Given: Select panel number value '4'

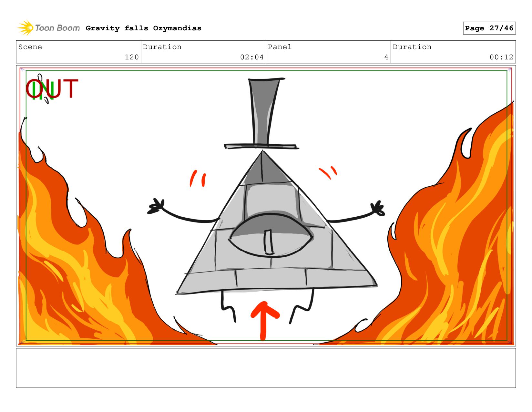Looking at the screenshot, I should coord(386,57).
